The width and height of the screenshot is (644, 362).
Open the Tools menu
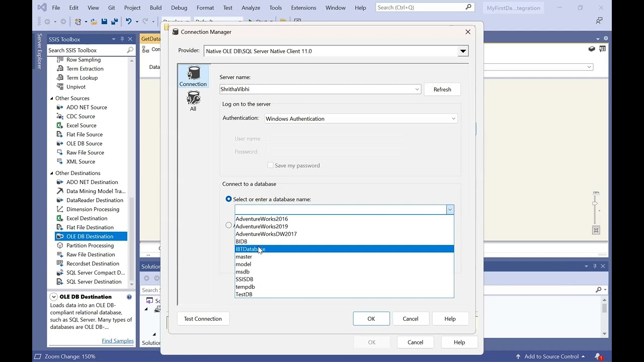click(276, 8)
